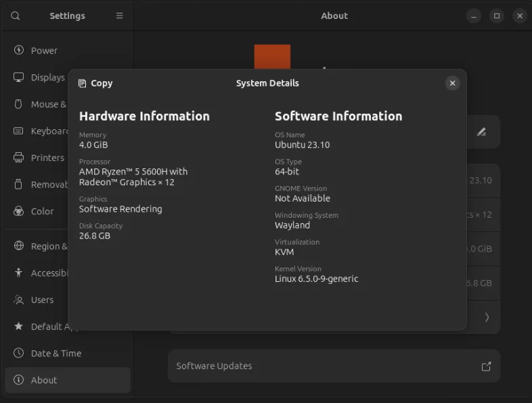Click the Software Information heading
The height and width of the screenshot is (403, 532).
tap(338, 116)
